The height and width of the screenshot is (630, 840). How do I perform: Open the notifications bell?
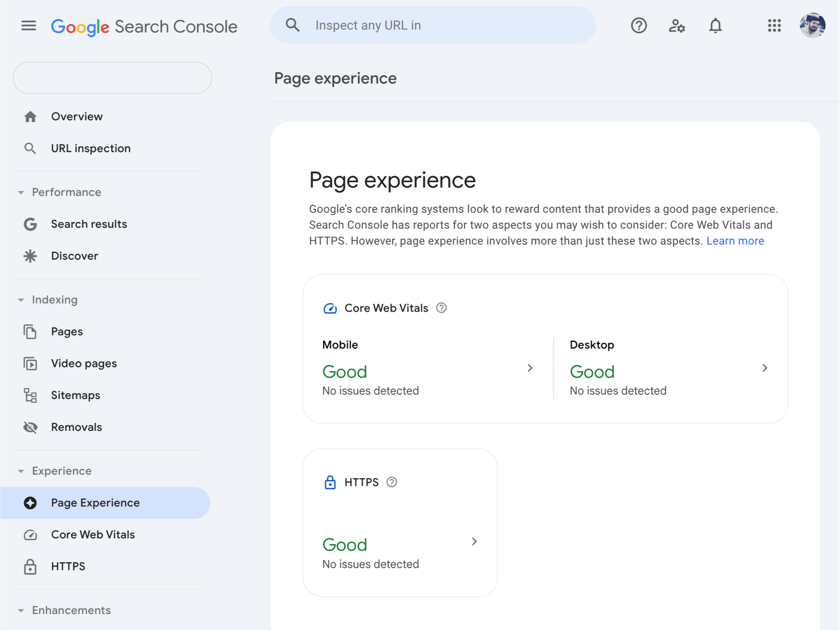coord(715,26)
